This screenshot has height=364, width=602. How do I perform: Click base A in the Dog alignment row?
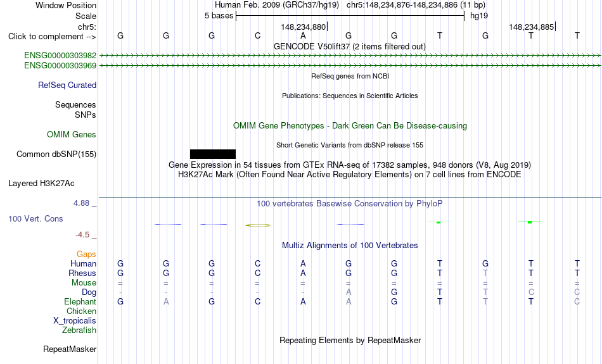tap(349, 292)
